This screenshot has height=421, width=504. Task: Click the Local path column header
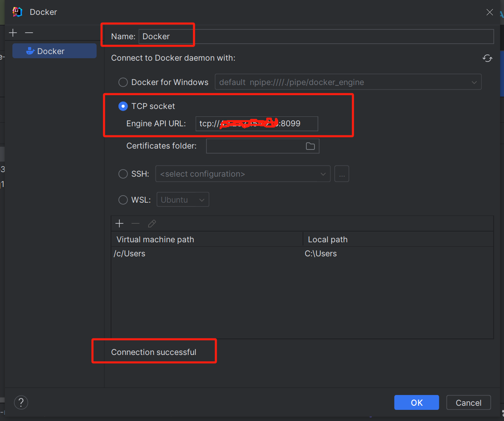coord(398,239)
